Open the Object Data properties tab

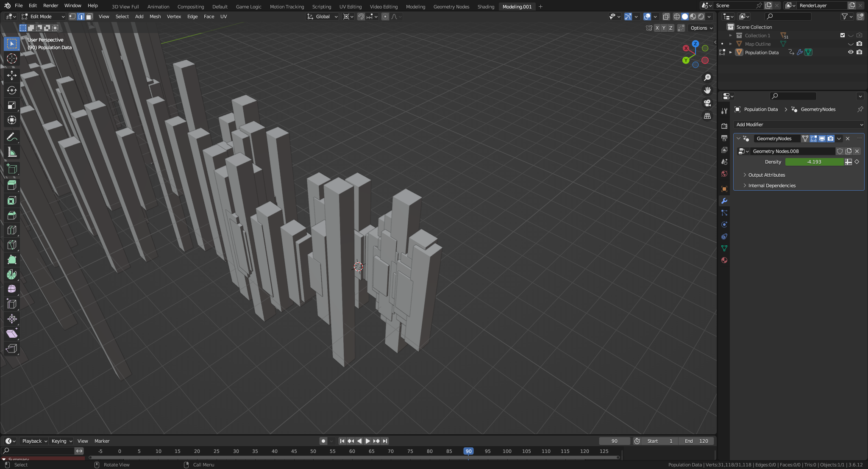(724, 248)
